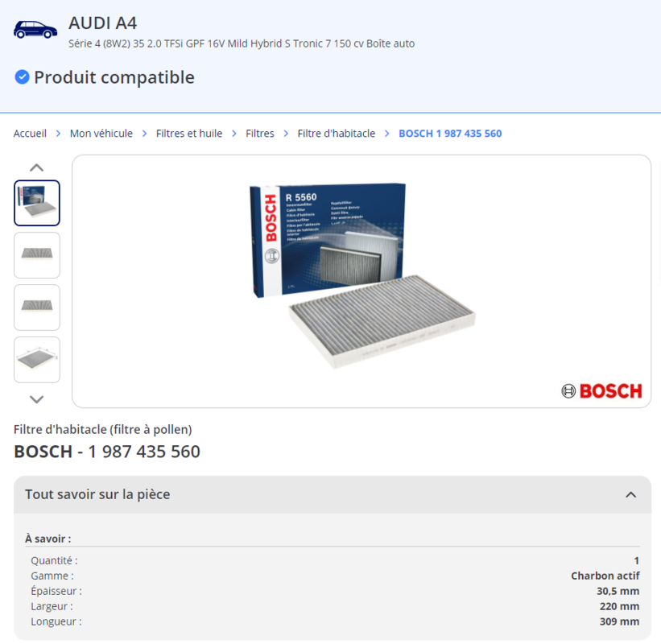Click the 'Produit compatible' label
The width and height of the screenshot is (661, 644).
[x=114, y=77]
